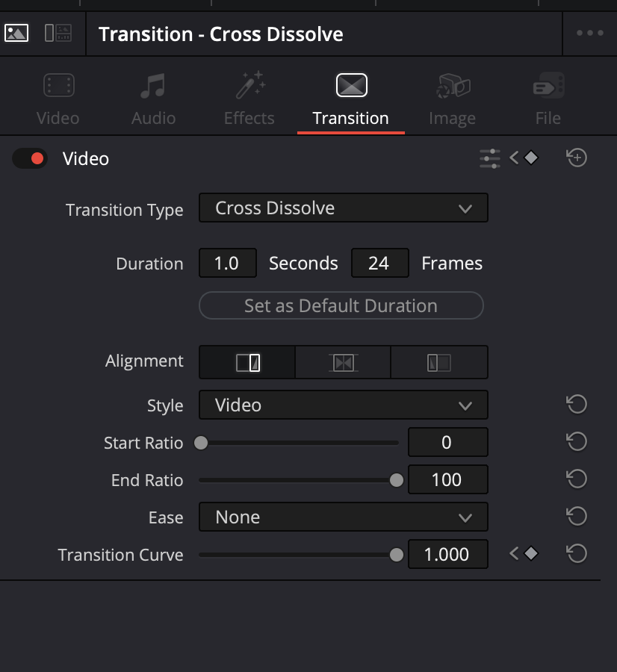Switch to the Effects tab
Viewport: 617px width, 672px height.
pos(249,100)
